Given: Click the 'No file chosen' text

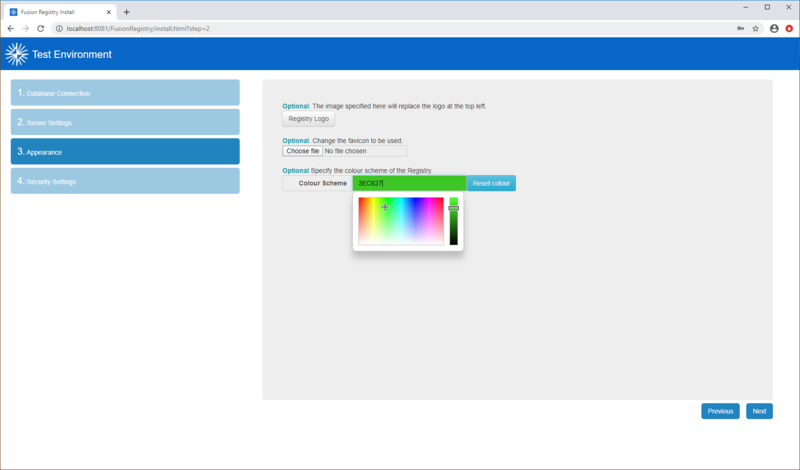Looking at the screenshot, I should [345, 151].
